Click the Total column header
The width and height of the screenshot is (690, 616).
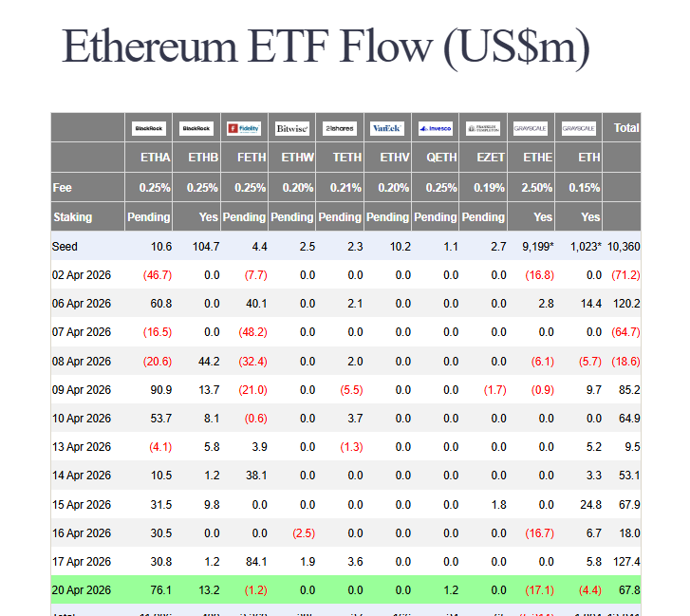pyautogui.click(x=625, y=128)
